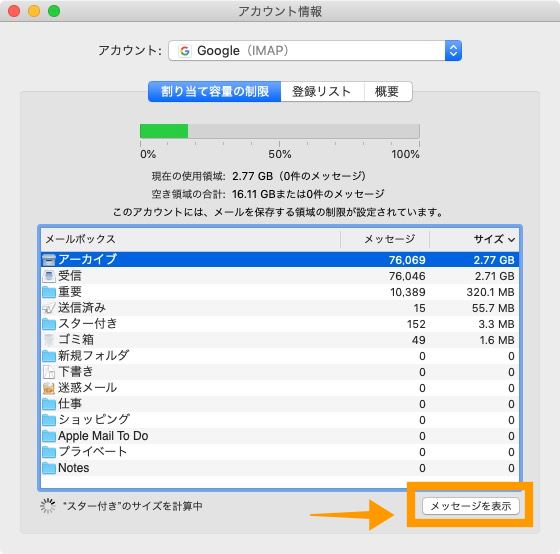Click the プライベート folder icon
560x554 pixels.
49,452
